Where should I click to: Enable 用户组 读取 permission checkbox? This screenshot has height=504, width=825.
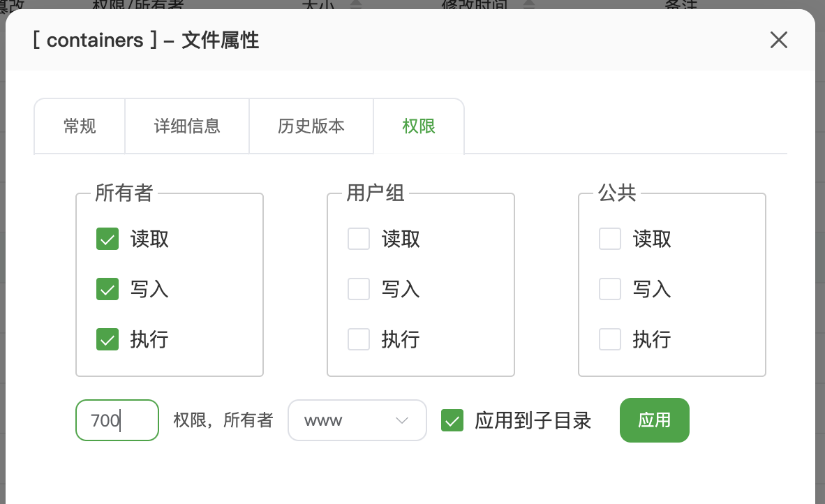click(x=359, y=239)
